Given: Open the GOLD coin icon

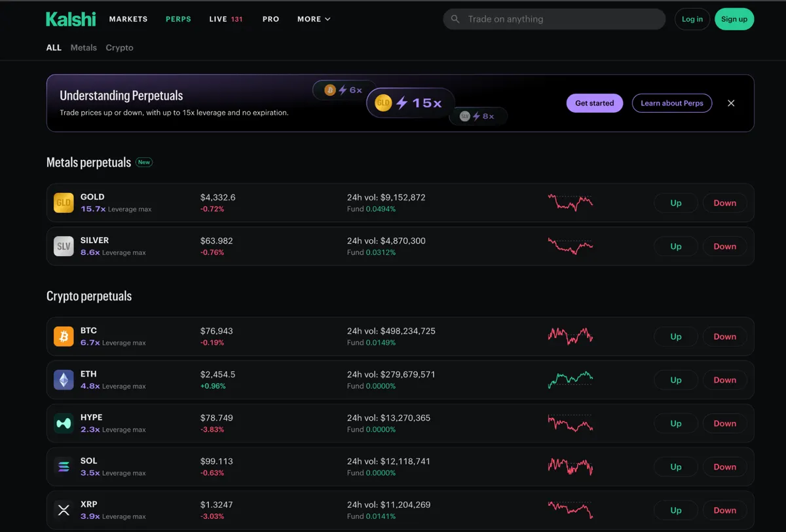Looking at the screenshot, I should pyautogui.click(x=64, y=203).
